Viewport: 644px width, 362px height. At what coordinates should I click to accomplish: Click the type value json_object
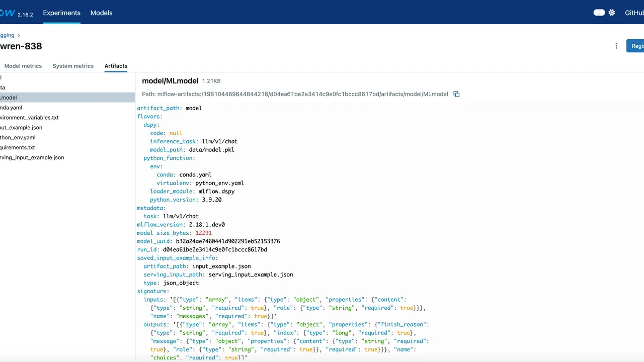click(x=181, y=283)
